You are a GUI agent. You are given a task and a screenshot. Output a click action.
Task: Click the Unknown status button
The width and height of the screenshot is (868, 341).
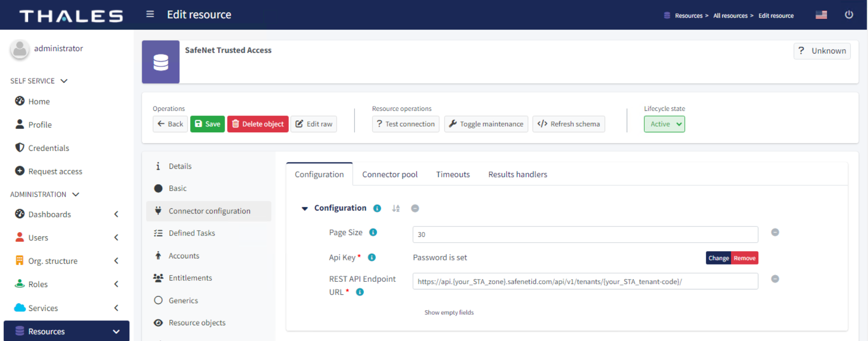click(x=822, y=51)
